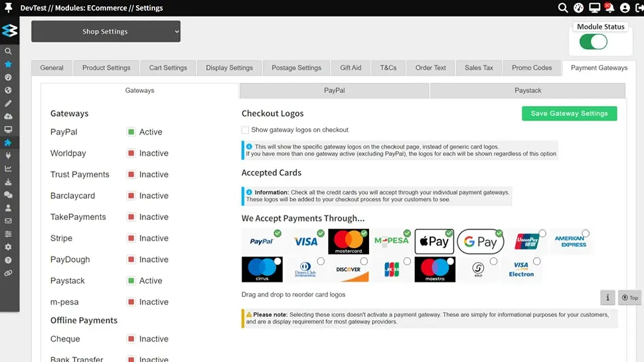Viewport: 644px width, 362px height.
Task: Toggle PayPal gateway Active status
Action: [x=131, y=132]
